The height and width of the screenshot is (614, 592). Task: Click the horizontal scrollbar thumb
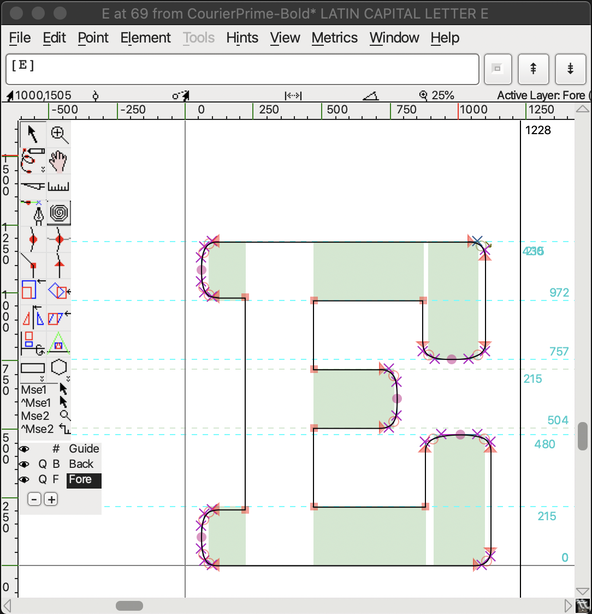tap(129, 606)
